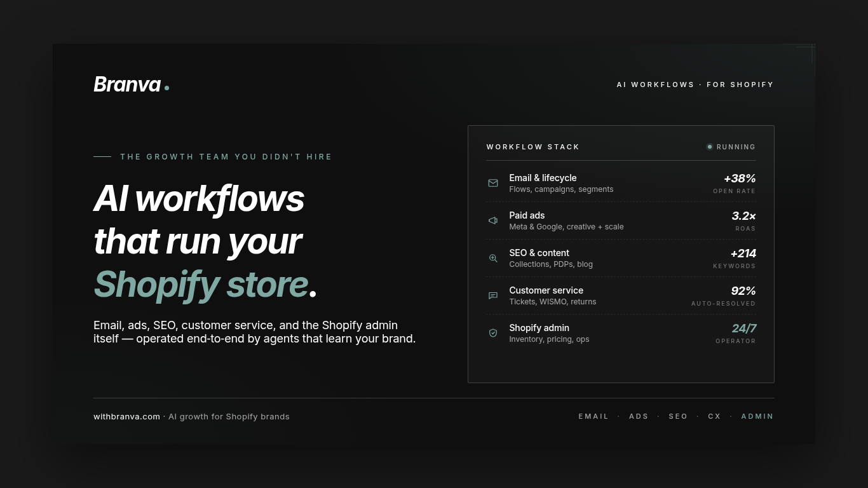Image resolution: width=868 pixels, height=488 pixels.
Task: Click the AUTO-RESOLVED label
Action: [x=724, y=304]
